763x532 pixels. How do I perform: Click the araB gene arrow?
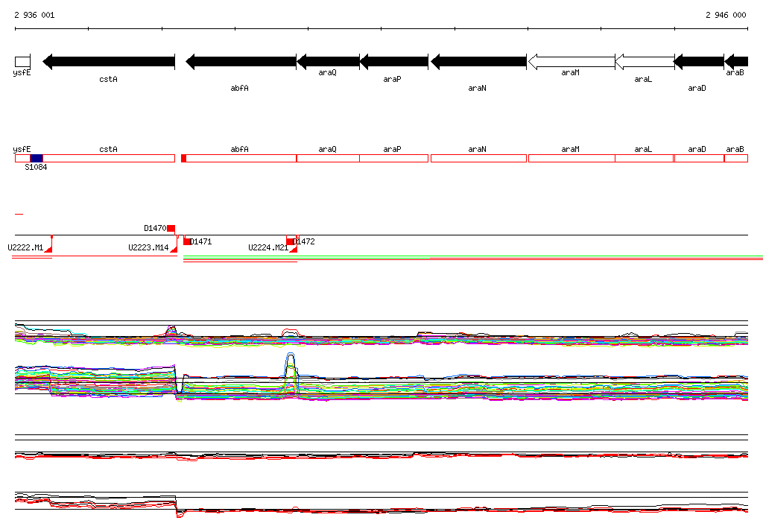736,62
